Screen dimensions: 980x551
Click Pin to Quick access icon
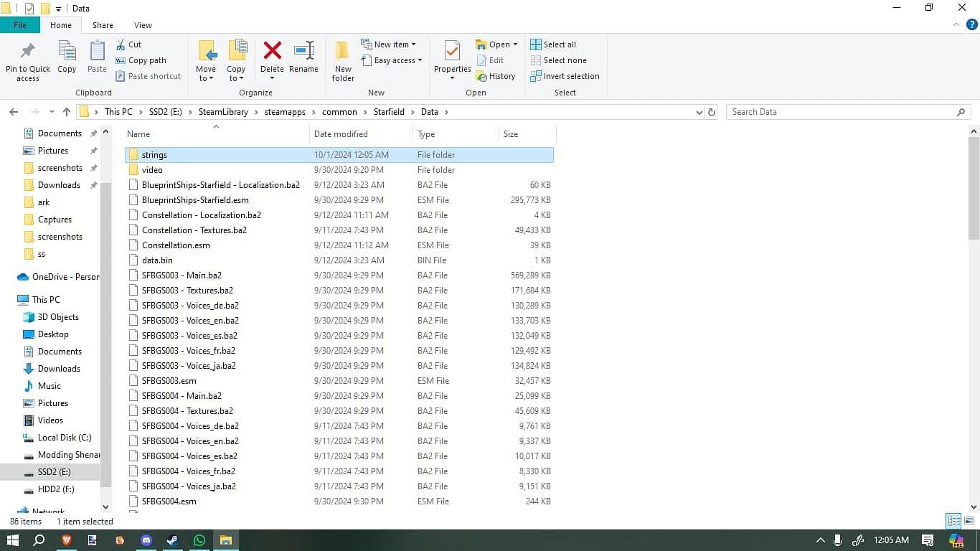[x=27, y=52]
